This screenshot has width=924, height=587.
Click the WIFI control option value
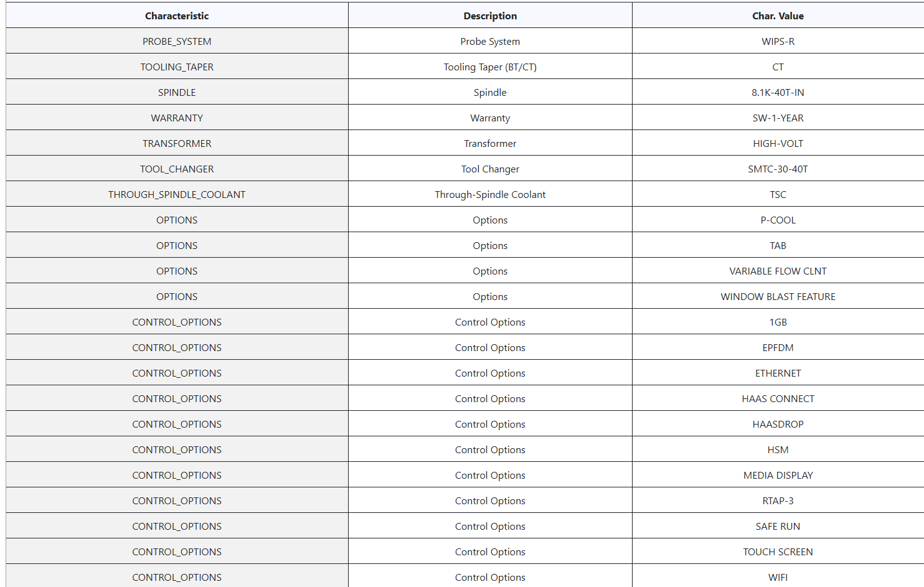[778, 578]
